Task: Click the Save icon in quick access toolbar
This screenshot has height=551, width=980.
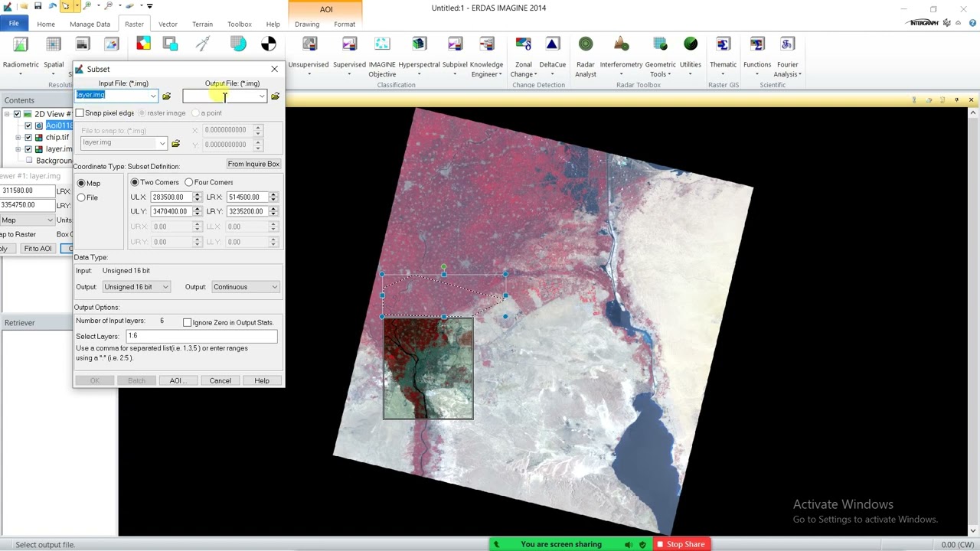Action: [38, 6]
